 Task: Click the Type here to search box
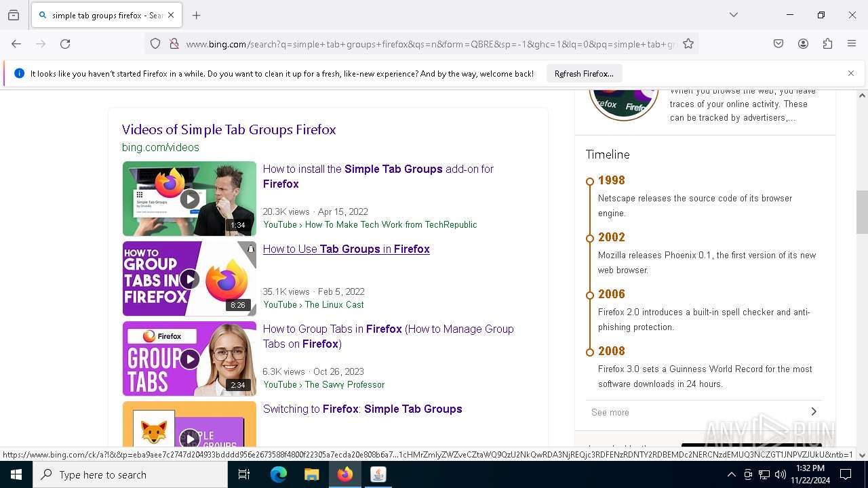click(x=130, y=474)
